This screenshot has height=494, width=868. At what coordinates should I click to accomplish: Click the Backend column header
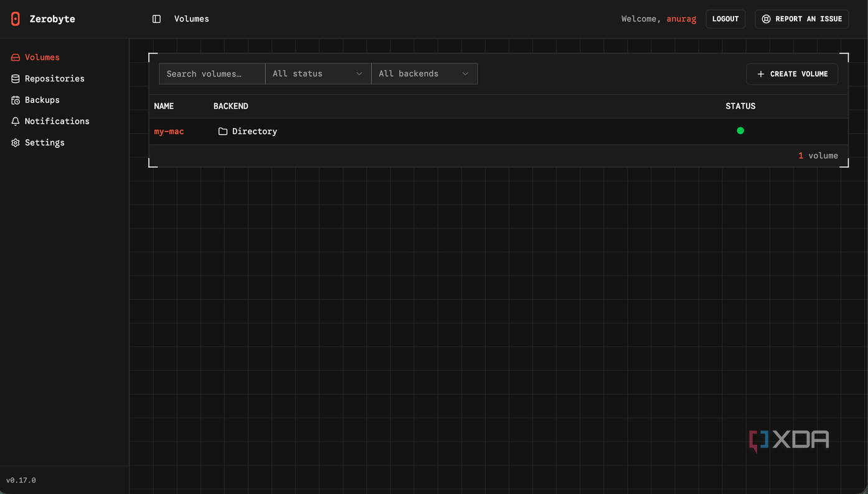click(231, 106)
